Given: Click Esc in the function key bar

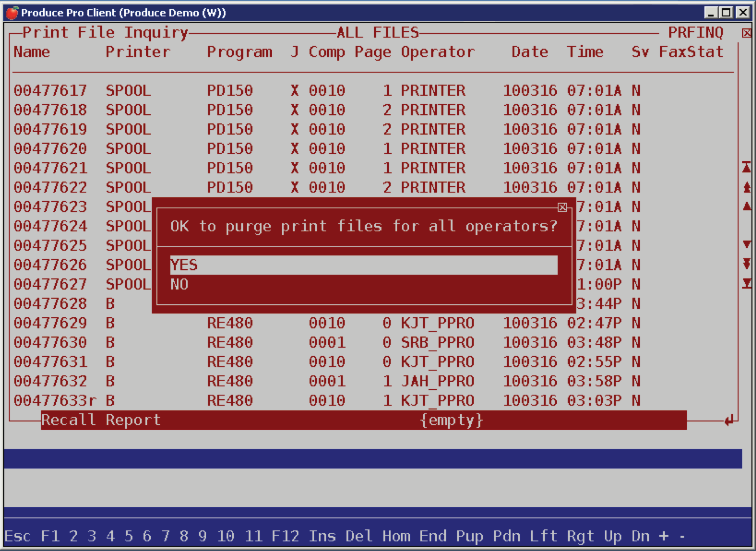Looking at the screenshot, I should click(18, 536).
